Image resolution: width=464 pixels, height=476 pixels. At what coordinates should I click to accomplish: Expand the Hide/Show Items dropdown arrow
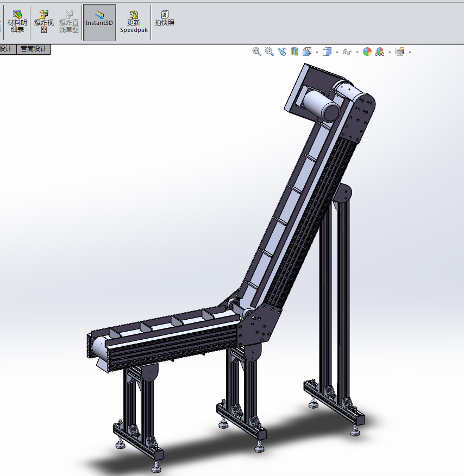(x=357, y=52)
